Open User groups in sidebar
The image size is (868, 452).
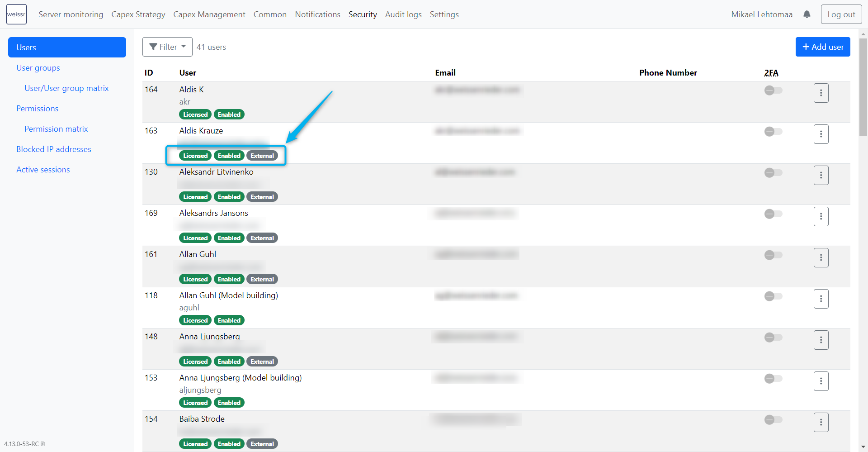[38, 68]
